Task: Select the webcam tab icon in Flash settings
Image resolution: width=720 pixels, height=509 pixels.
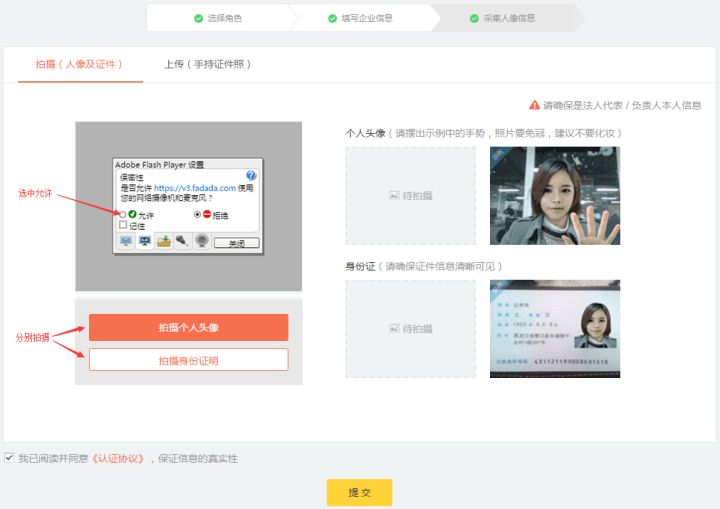Action: pyautogui.click(x=201, y=241)
